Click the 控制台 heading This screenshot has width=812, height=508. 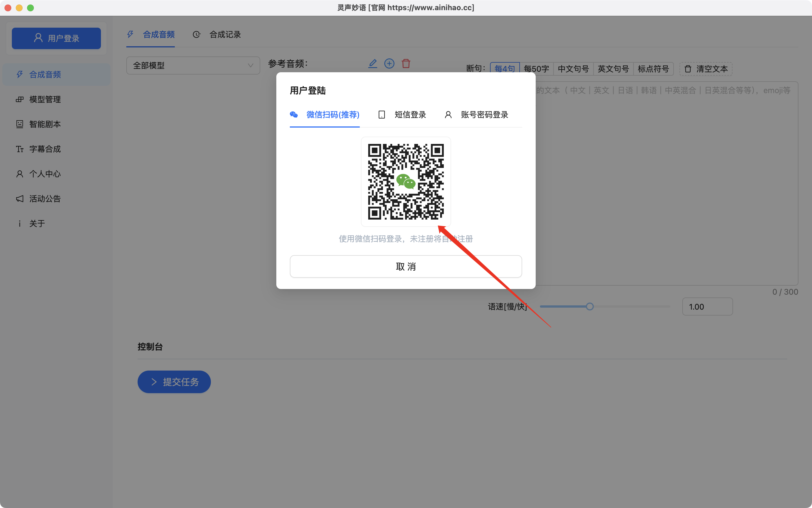pos(150,347)
